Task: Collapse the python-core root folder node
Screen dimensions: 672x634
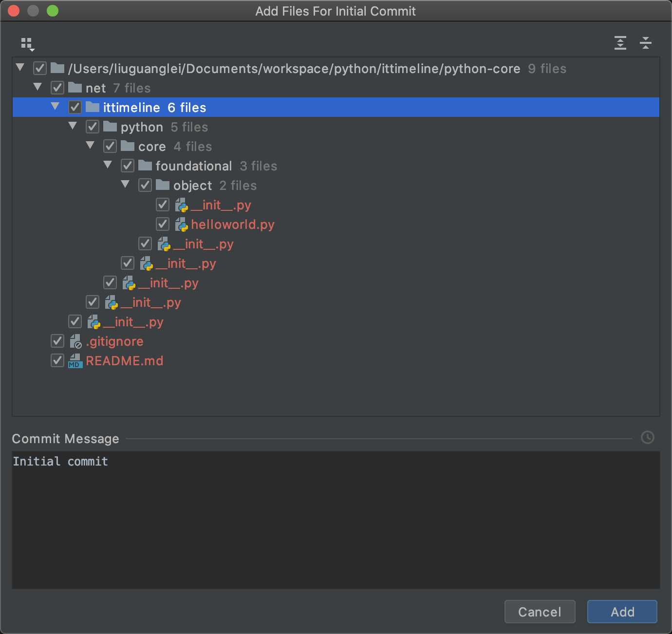Action: tap(20, 67)
